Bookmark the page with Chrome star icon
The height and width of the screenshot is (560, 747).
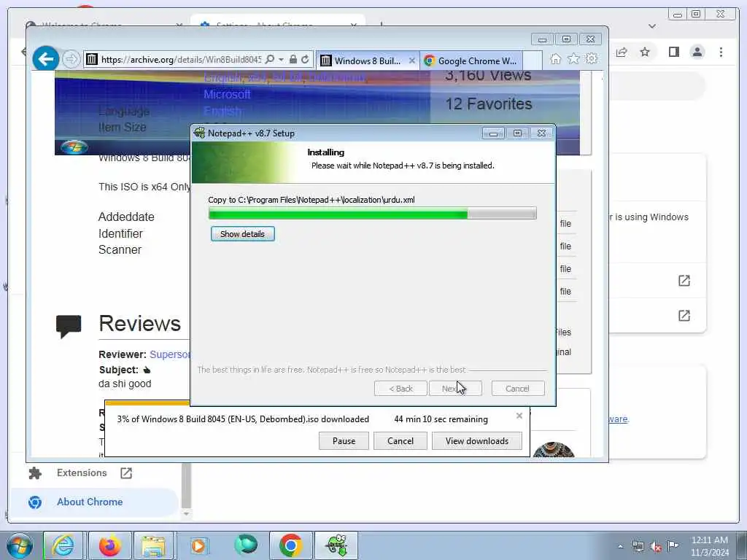click(645, 52)
